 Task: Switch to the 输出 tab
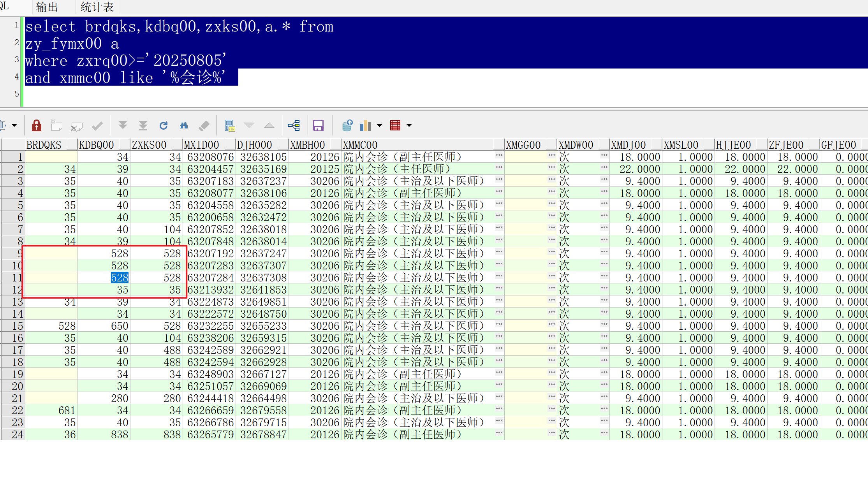coord(47,7)
